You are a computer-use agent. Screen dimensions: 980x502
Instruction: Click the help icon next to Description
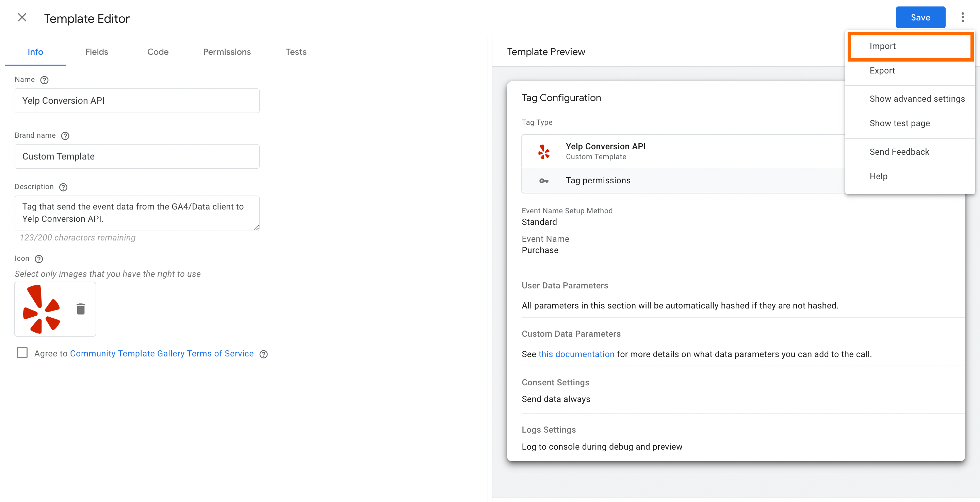(x=63, y=187)
